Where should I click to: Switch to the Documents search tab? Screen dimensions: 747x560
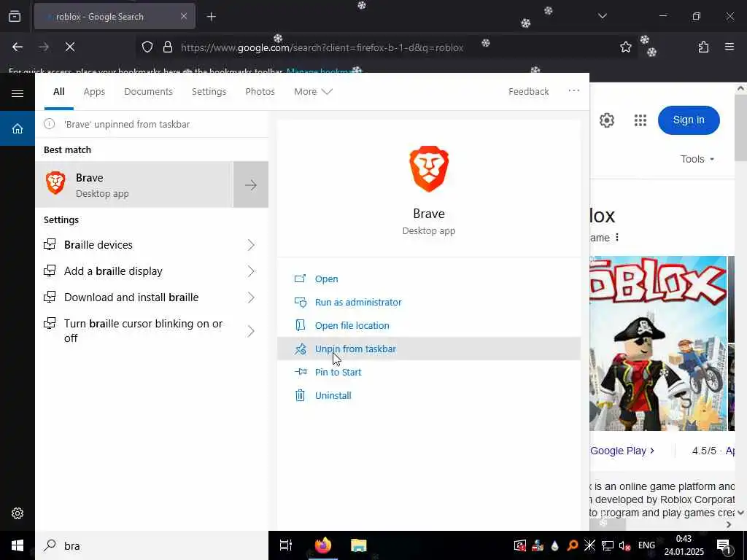(x=148, y=91)
